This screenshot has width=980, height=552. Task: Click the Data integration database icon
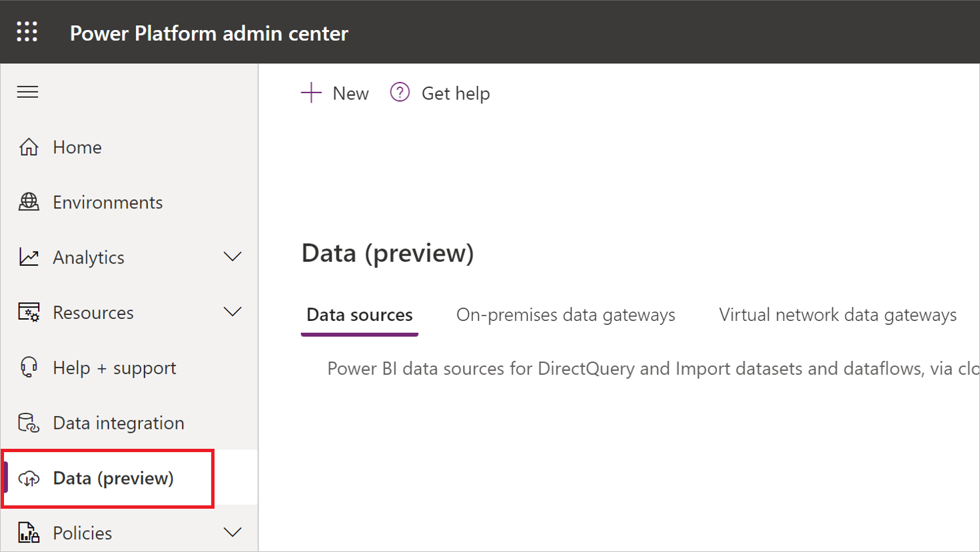[29, 423]
